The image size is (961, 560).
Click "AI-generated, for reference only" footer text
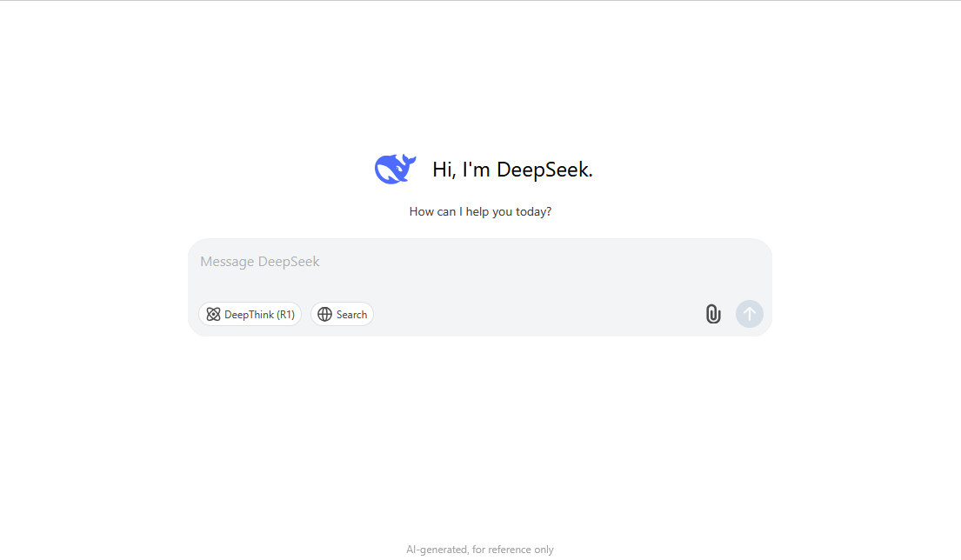tap(480, 550)
